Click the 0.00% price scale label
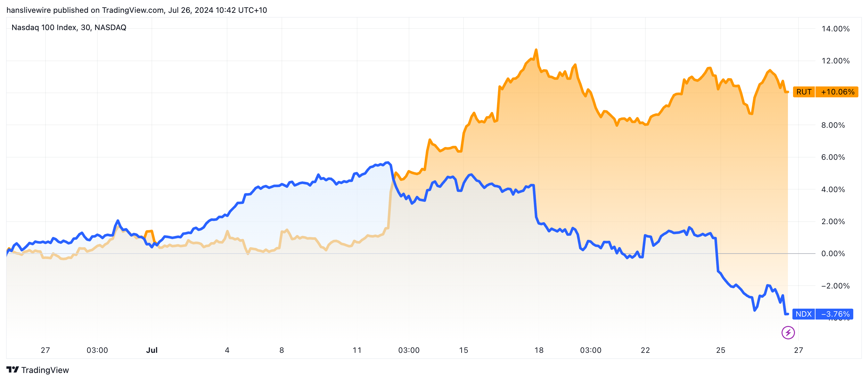Screen dimensions: 868x381 tap(833, 253)
